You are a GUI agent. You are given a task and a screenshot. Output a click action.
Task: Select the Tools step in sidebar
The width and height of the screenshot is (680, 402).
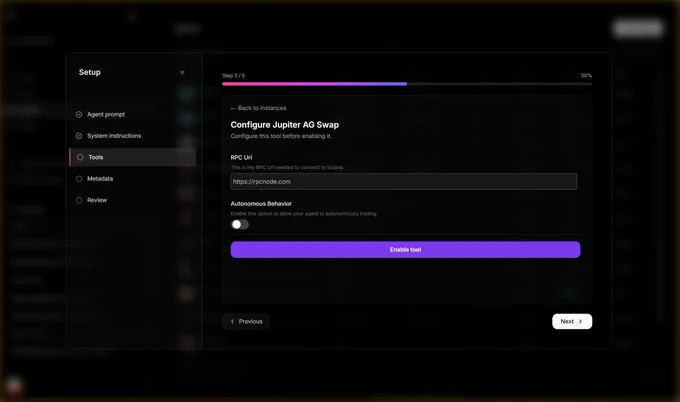pos(133,157)
